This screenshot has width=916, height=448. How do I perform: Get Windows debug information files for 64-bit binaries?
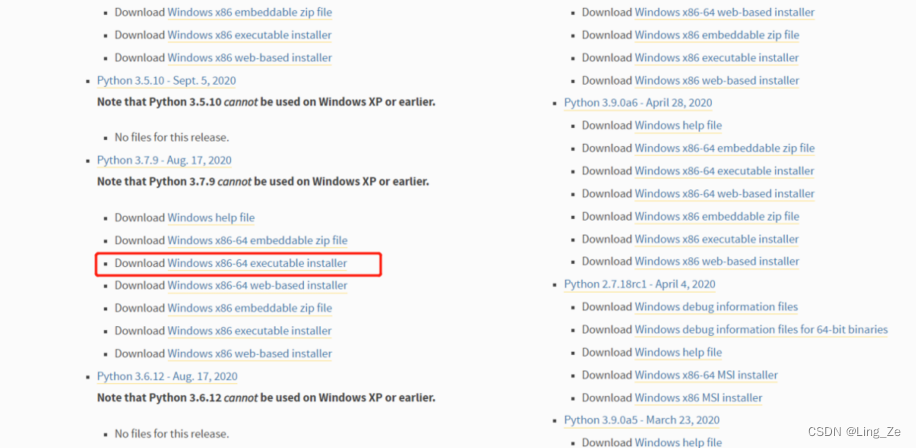[761, 329]
